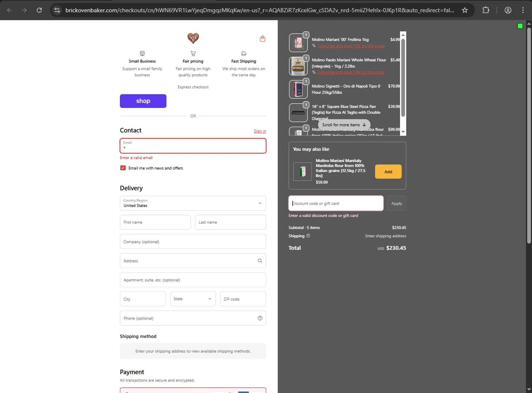The image size is (532, 393).
Task: Click the 'Subtotal · 5 items' text
Action: coord(304,228)
